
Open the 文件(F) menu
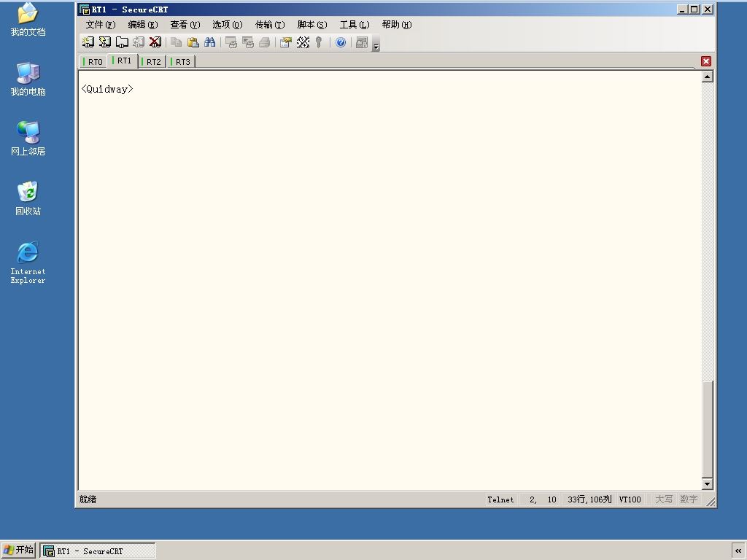coord(101,25)
